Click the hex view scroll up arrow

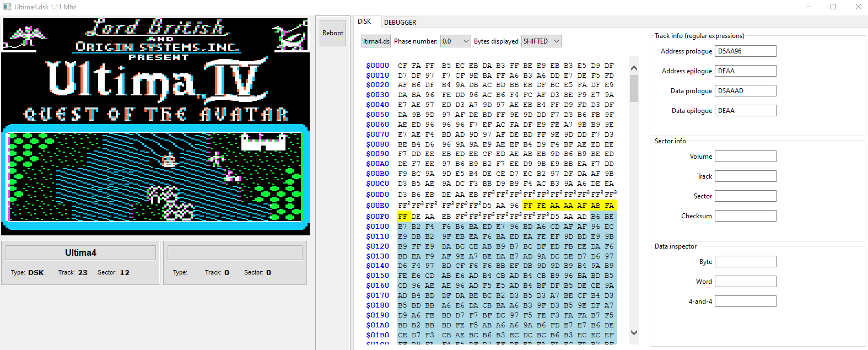634,68
